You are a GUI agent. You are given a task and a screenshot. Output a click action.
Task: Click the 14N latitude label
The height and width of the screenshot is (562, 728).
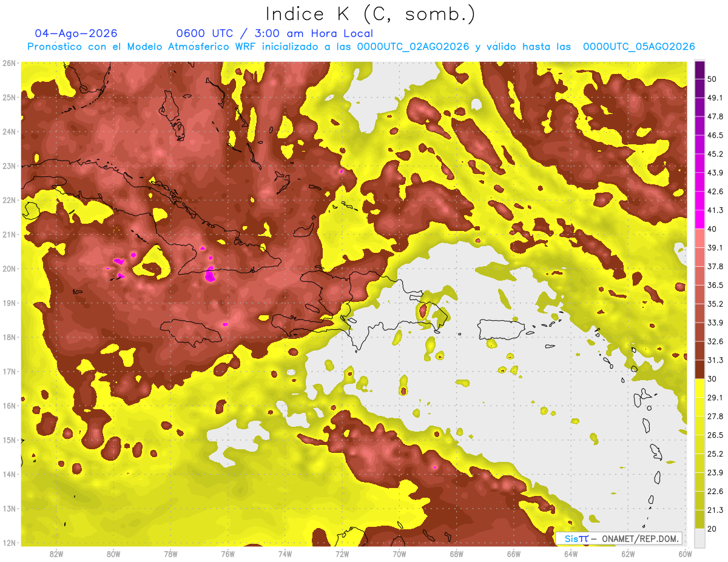[x=9, y=474]
